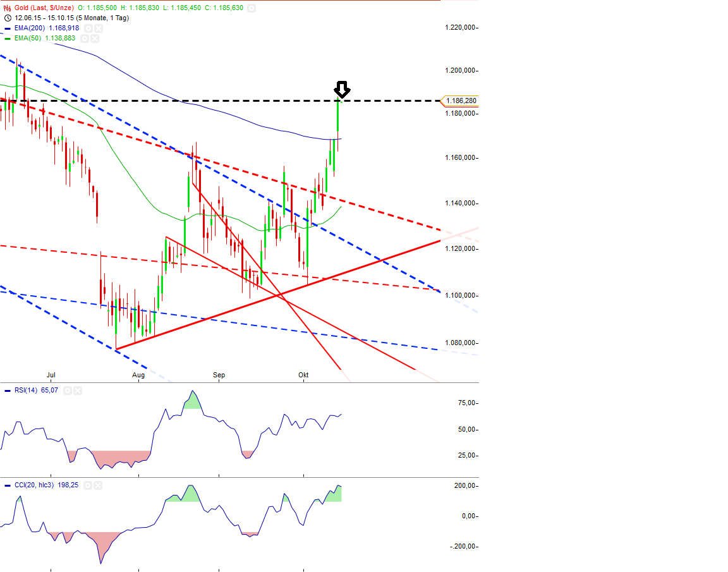Viewport: 728px width, 572px height.
Task: Open RSI(14) settings gear icon
Action: click(x=68, y=390)
